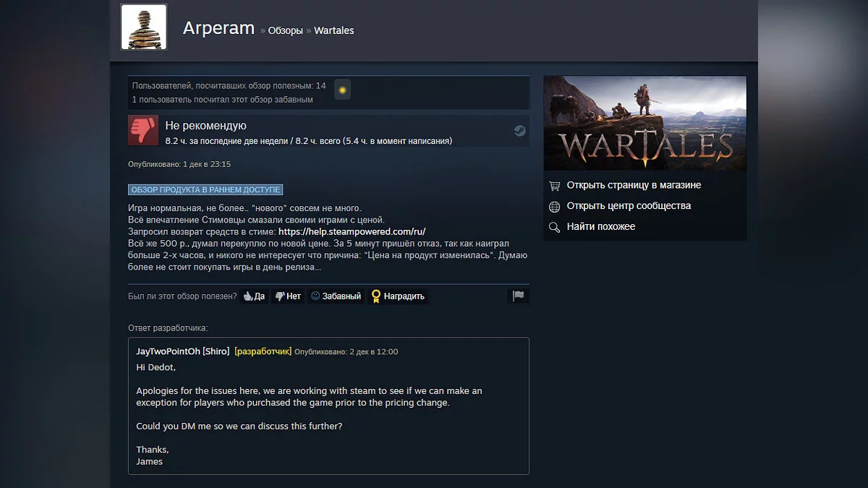Open the JayTwoPointOh [Shiro] developer profile
The width and height of the screenshot is (868, 488).
coord(183,351)
